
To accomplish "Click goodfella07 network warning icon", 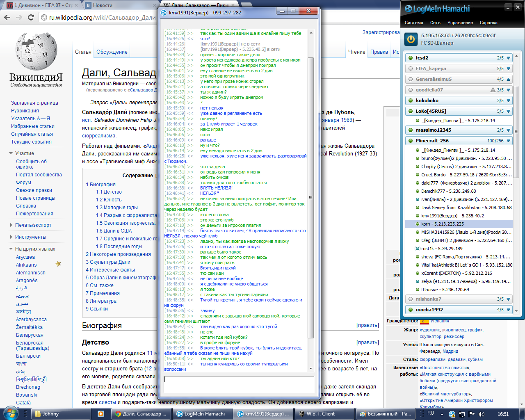I will [x=493, y=90].
